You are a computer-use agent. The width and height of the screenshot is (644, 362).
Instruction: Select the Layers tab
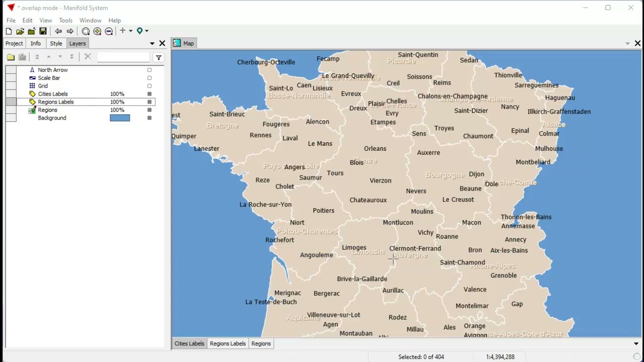click(77, 44)
